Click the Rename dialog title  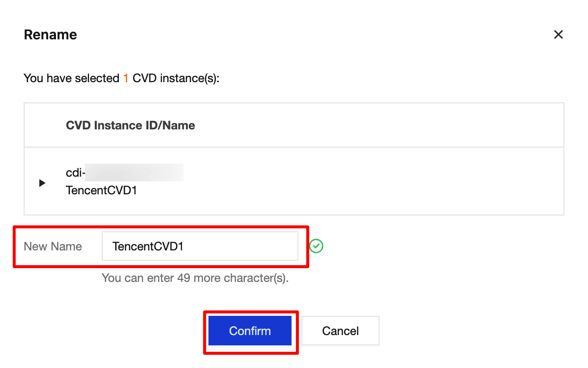point(50,35)
